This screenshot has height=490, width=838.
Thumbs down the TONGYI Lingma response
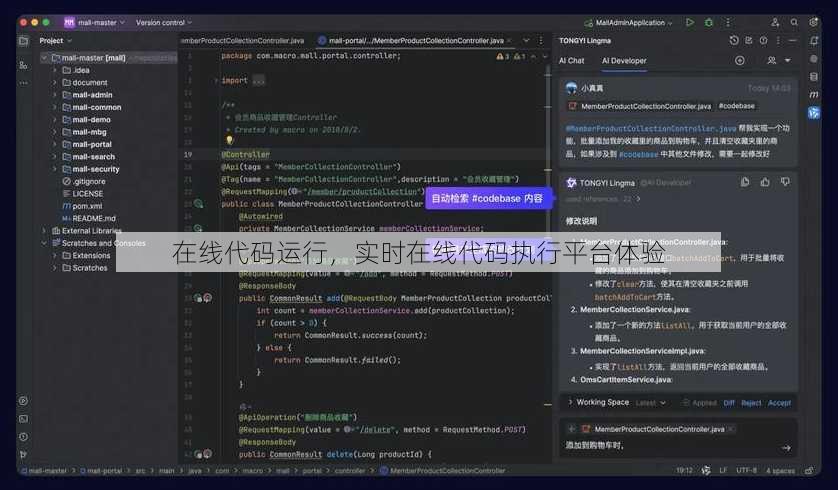click(785, 182)
